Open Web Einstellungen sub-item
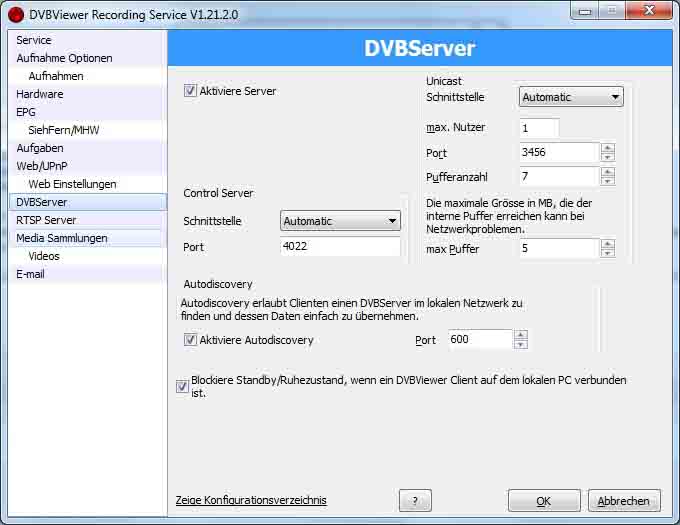The image size is (680, 525). (x=87, y=184)
